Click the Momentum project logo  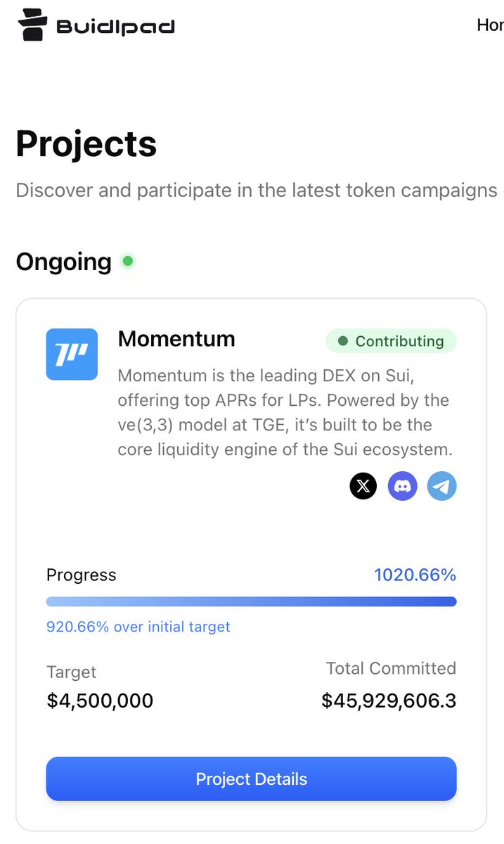[72, 354]
